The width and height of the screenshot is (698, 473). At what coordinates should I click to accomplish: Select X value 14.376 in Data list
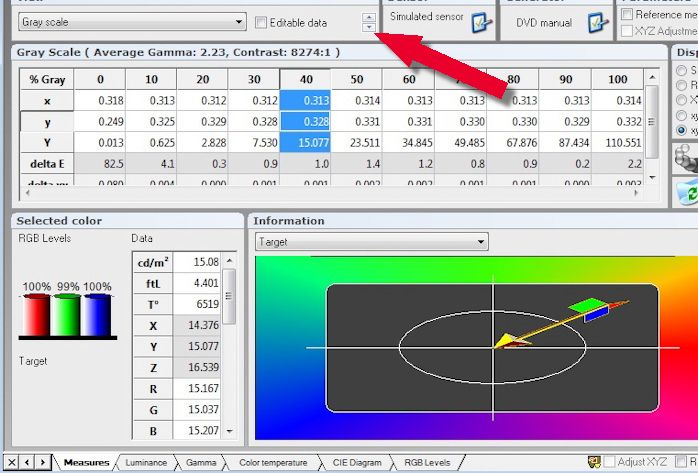(197, 325)
